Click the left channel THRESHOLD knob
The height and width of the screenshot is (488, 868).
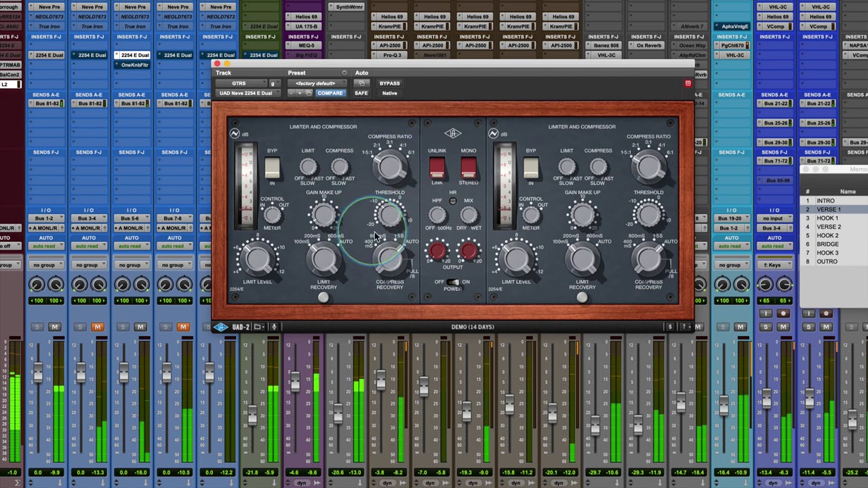coord(390,216)
